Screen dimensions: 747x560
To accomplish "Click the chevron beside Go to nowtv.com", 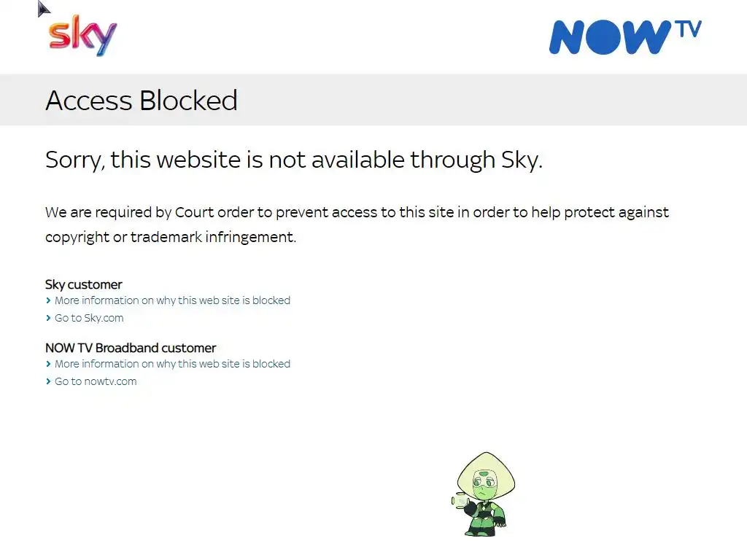I will [48, 381].
